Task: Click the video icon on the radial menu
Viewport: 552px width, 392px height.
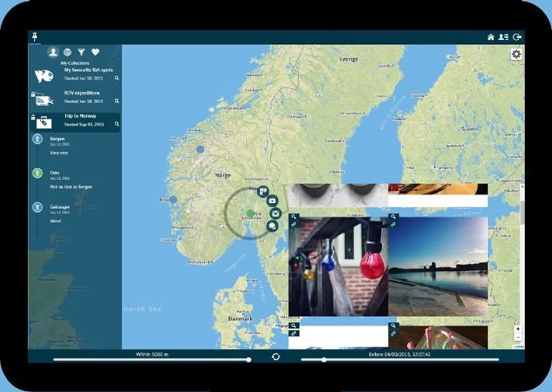Action: [x=272, y=201]
